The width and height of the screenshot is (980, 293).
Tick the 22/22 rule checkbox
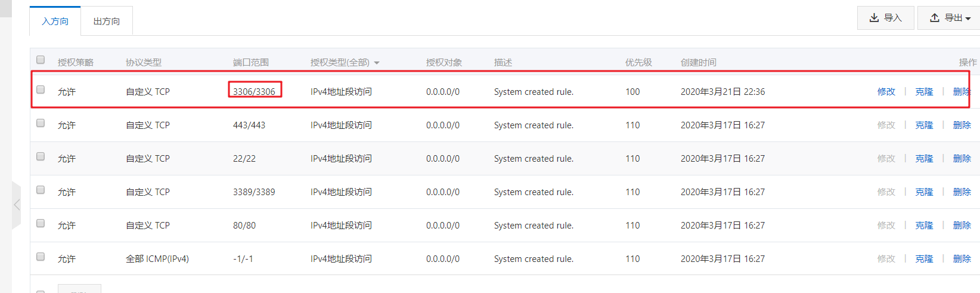[x=41, y=156]
